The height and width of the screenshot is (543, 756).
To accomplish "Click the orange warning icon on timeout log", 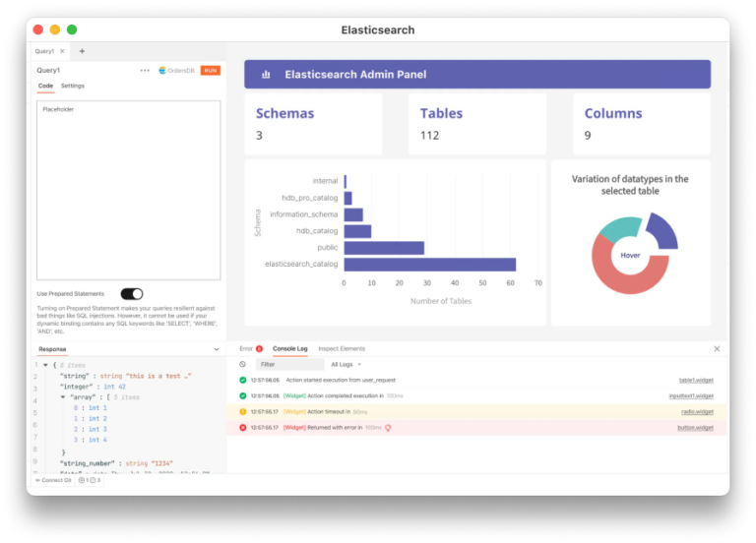I will [x=243, y=412].
